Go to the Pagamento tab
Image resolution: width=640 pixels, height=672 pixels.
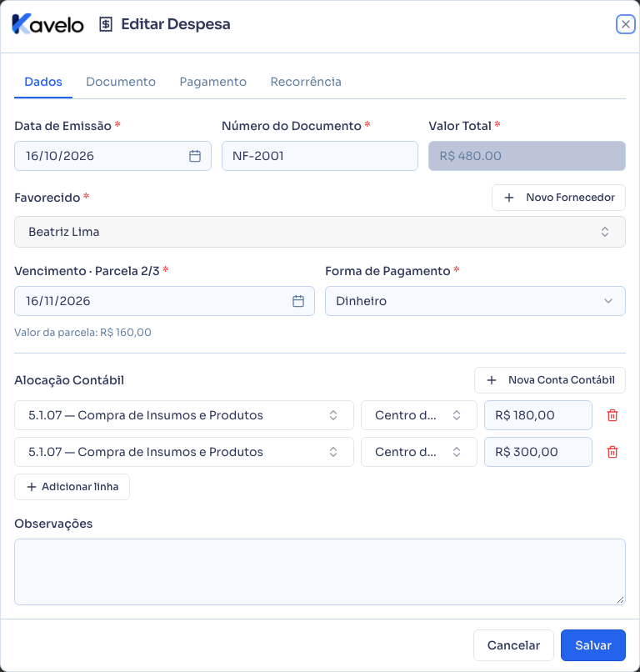pyautogui.click(x=212, y=82)
